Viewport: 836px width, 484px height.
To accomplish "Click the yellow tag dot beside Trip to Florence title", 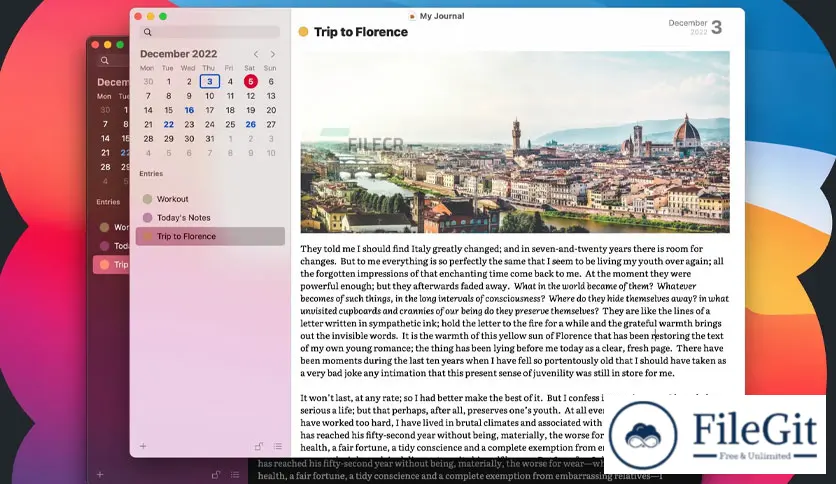I will click(x=303, y=32).
